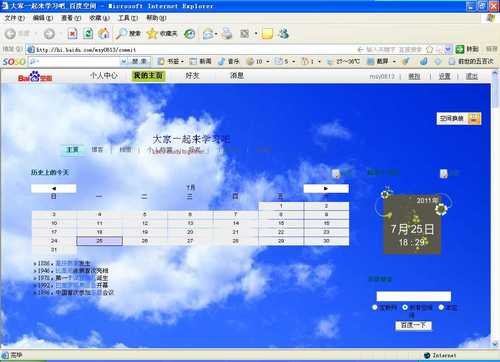The width and height of the screenshot is (500, 362).
Task: Open the 帮助 (Help) menu
Action: tap(156, 18)
